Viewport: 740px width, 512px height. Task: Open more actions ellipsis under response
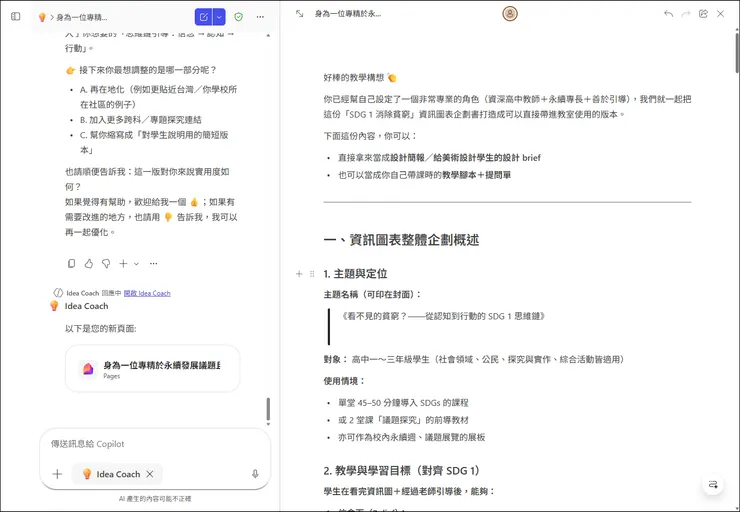[153, 263]
